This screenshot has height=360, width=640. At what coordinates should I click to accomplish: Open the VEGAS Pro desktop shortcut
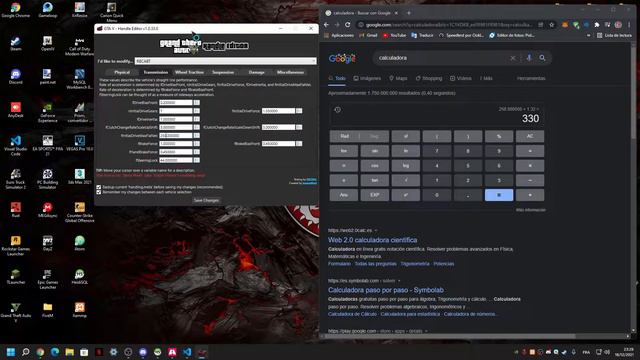point(80,143)
